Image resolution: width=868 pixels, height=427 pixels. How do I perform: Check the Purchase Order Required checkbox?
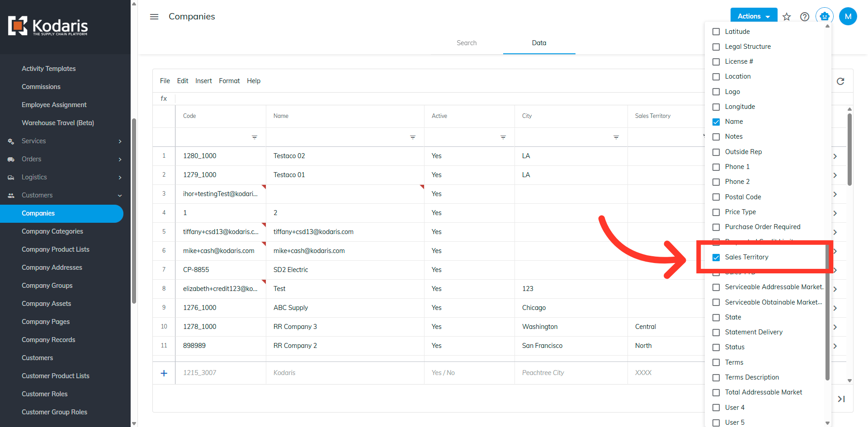(x=716, y=227)
